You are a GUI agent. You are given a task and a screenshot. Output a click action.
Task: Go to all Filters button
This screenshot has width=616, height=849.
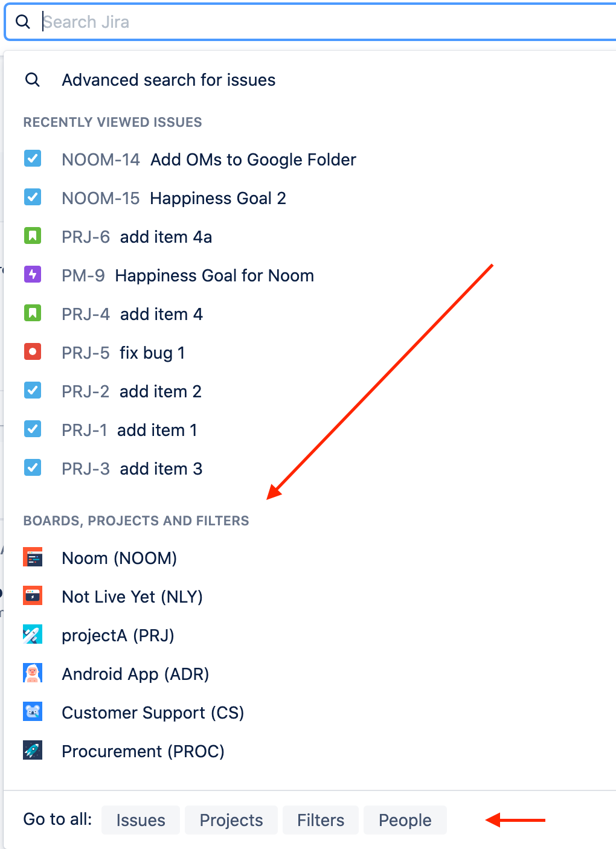click(321, 820)
